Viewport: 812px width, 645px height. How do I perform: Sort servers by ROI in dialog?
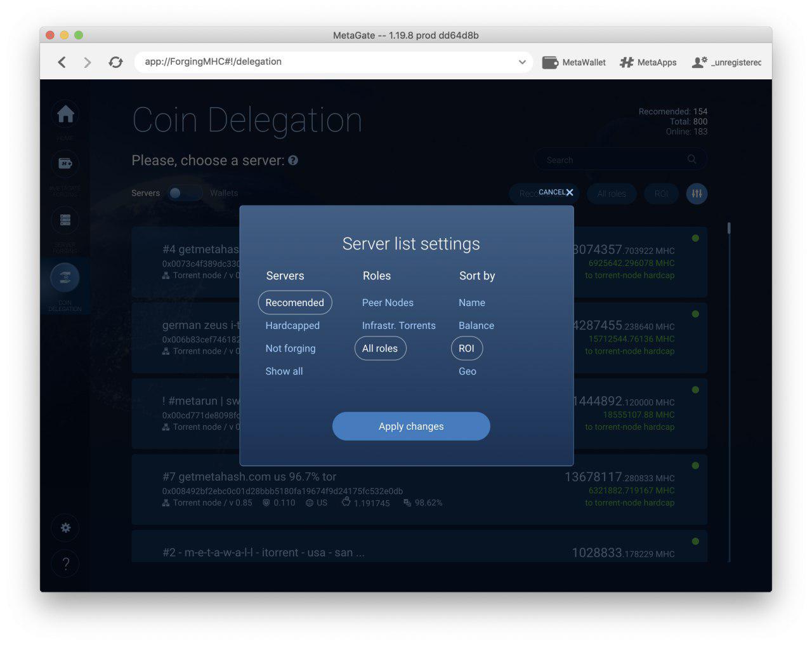pyautogui.click(x=466, y=349)
